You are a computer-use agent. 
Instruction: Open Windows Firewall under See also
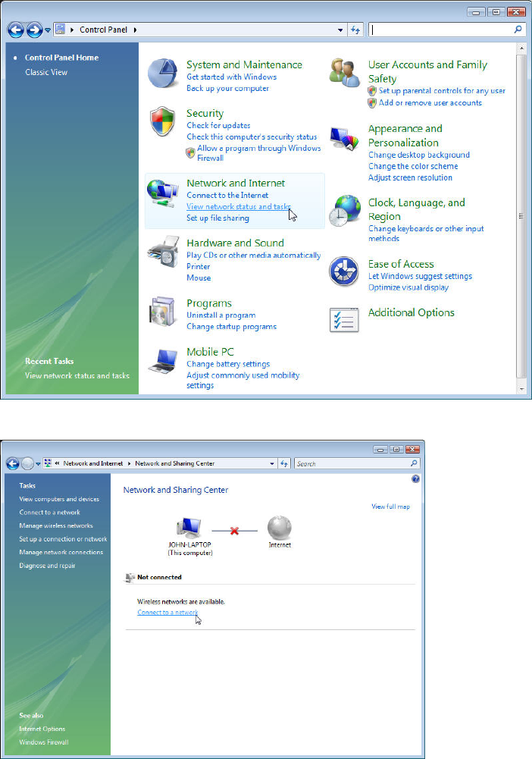(x=44, y=742)
